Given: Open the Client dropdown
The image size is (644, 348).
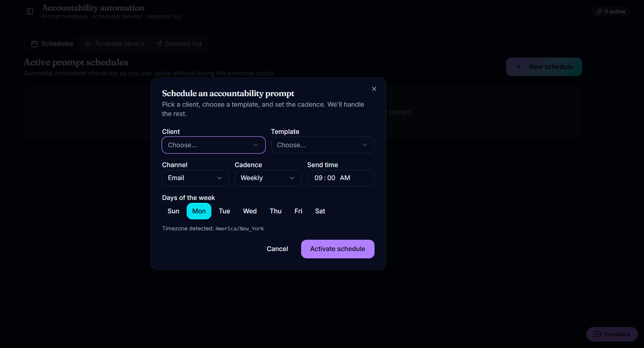Looking at the screenshot, I should coord(213,145).
